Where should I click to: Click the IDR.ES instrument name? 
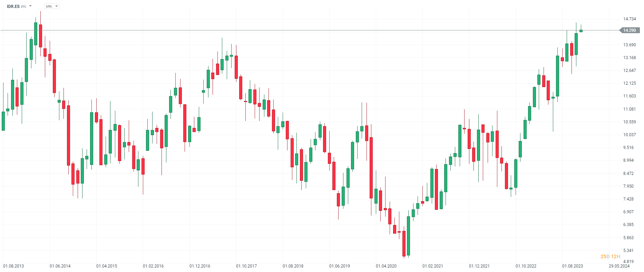tap(13, 7)
